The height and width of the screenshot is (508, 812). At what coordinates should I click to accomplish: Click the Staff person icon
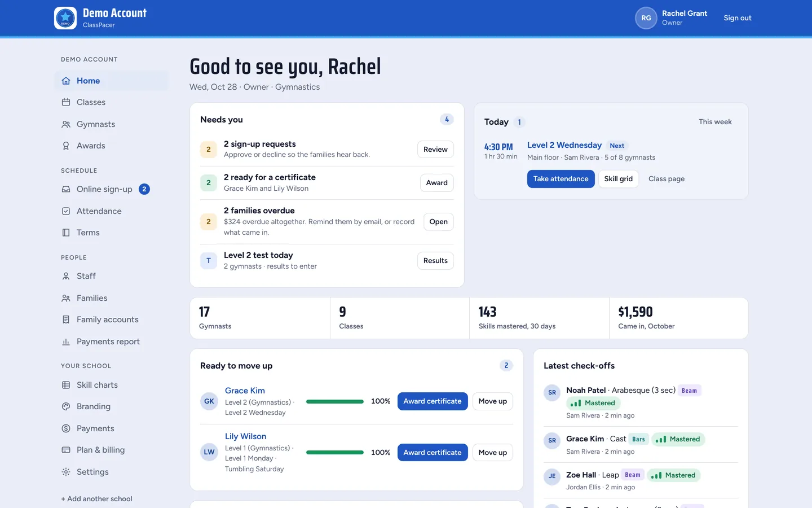coord(66,276)
